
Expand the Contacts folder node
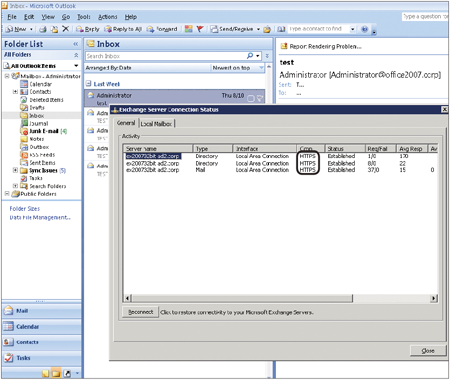pyautogui.click(x=15, y=92)
